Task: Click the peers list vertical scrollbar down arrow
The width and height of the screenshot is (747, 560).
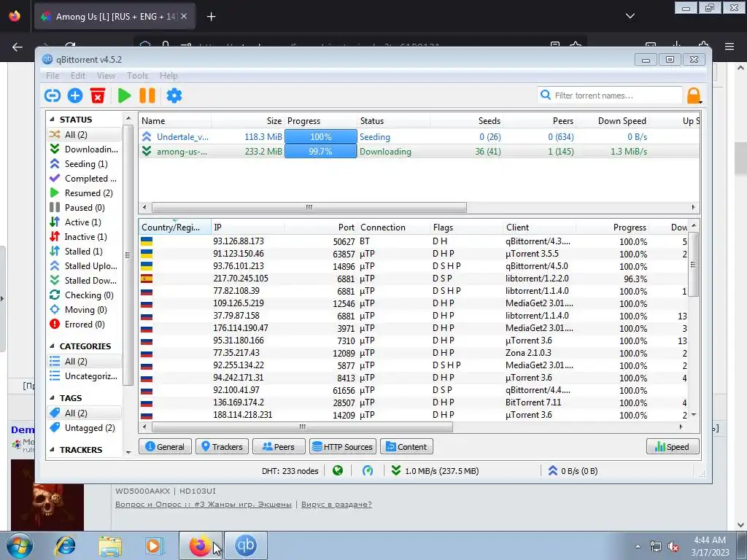Action: pos(694,415)
